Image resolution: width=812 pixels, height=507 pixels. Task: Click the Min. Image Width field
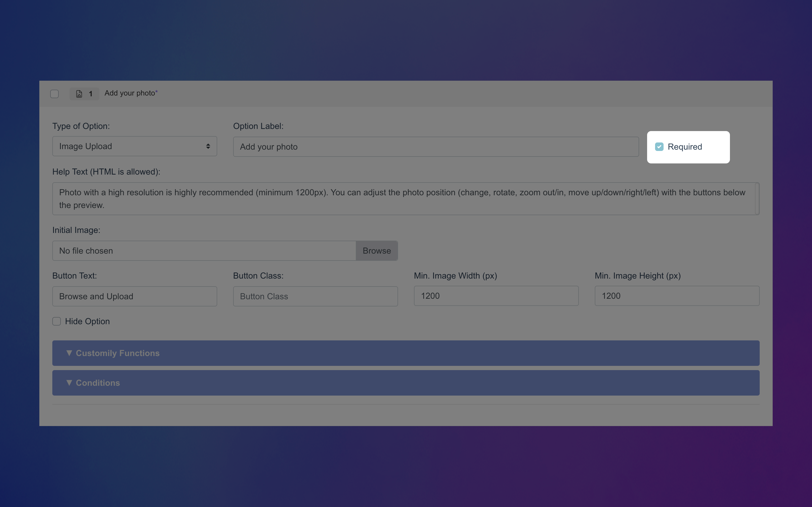(496, 296)
